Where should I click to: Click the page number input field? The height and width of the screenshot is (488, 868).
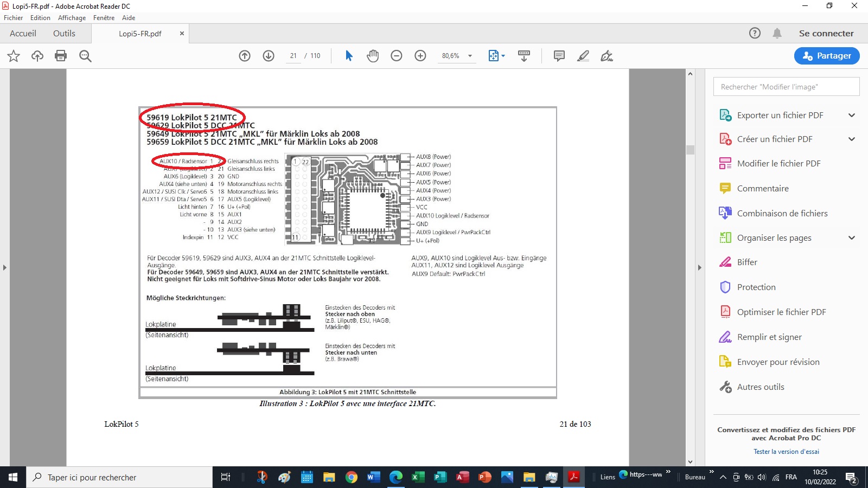click(293, 56)
